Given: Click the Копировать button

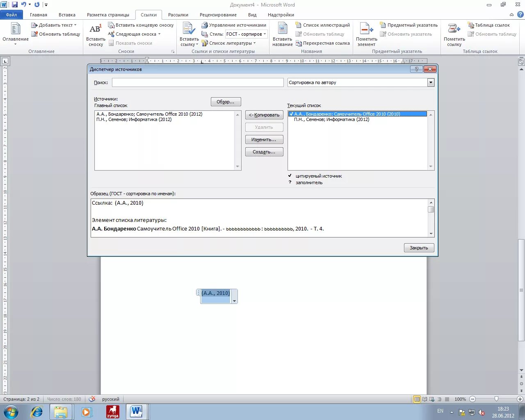Looking at the screenshot, I should [x=264, y=115].
